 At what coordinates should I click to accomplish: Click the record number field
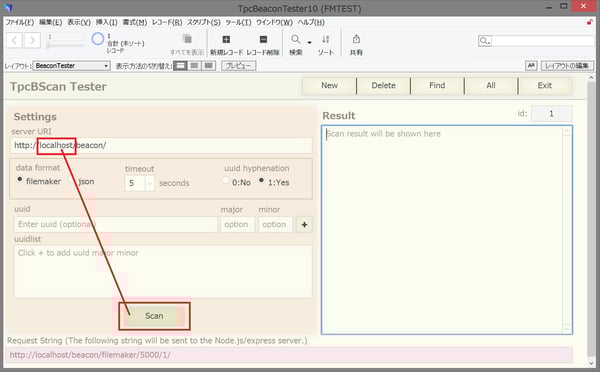[65, 37]
